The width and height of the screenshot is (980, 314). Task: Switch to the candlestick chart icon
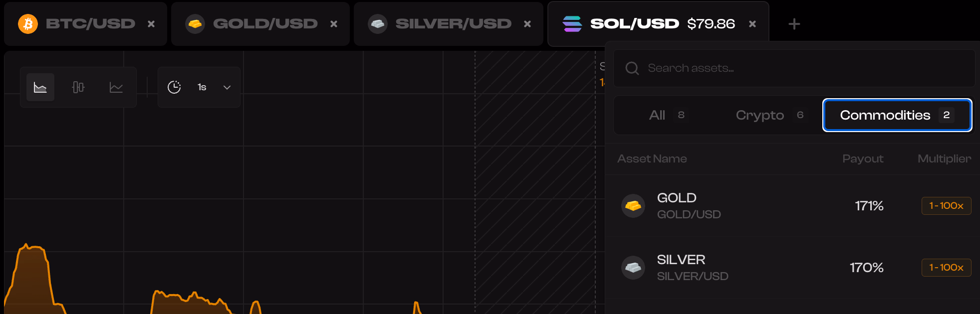pyautogui.click(x=78, y=87)
